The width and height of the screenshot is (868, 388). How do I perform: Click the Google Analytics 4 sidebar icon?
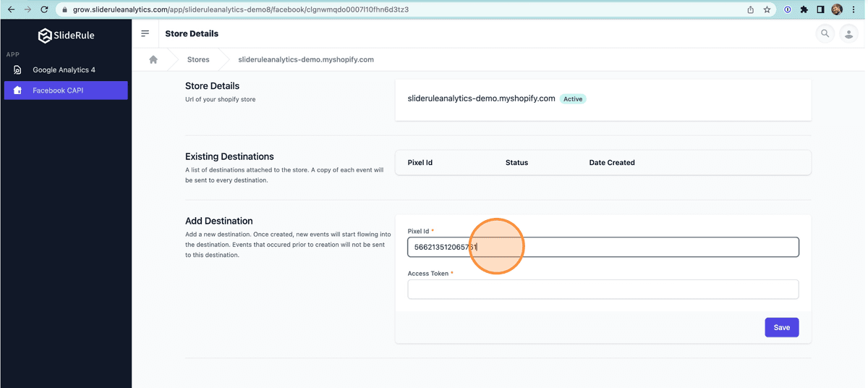click(x=17, y=70)
